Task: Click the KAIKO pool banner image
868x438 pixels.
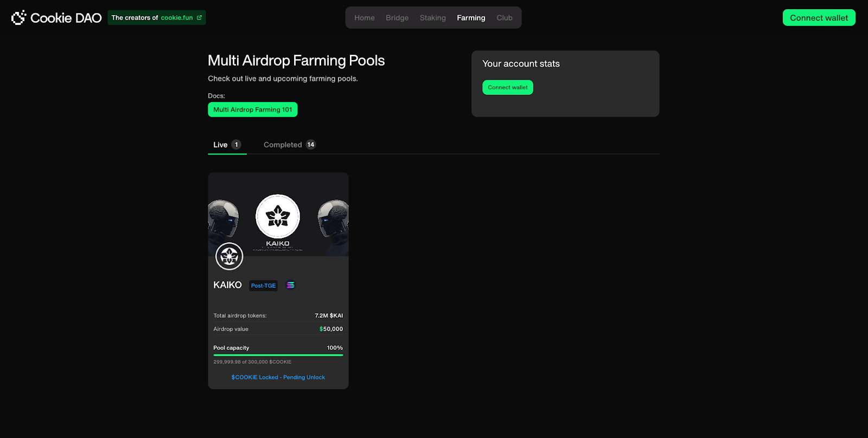Action: pos(278,215)
